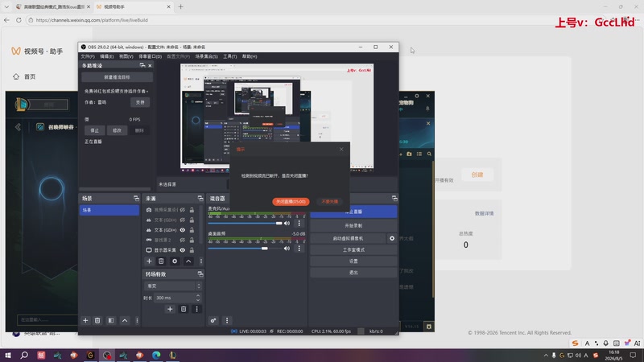The height and width of the screenshot is (362, 644).
Task: Increase transition duration with up arrow
Action: 198,295
